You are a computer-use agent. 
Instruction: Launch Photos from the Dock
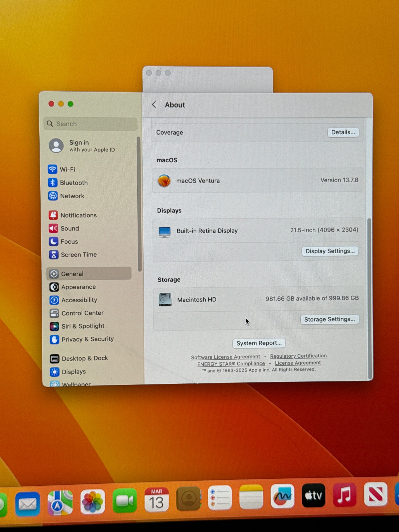[x=93, y=502]
